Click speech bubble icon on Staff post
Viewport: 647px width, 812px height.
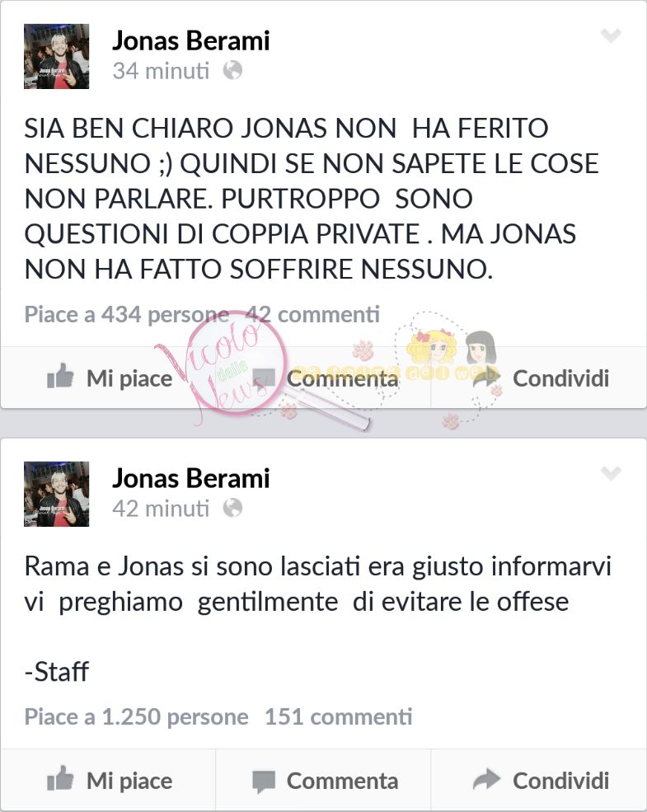pyautogui.click(x=264, y=781)
